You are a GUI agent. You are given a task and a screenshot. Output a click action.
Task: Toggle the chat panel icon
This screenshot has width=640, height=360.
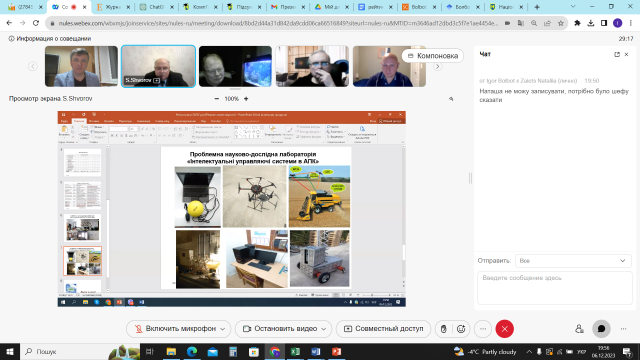(x=601, y=329)
